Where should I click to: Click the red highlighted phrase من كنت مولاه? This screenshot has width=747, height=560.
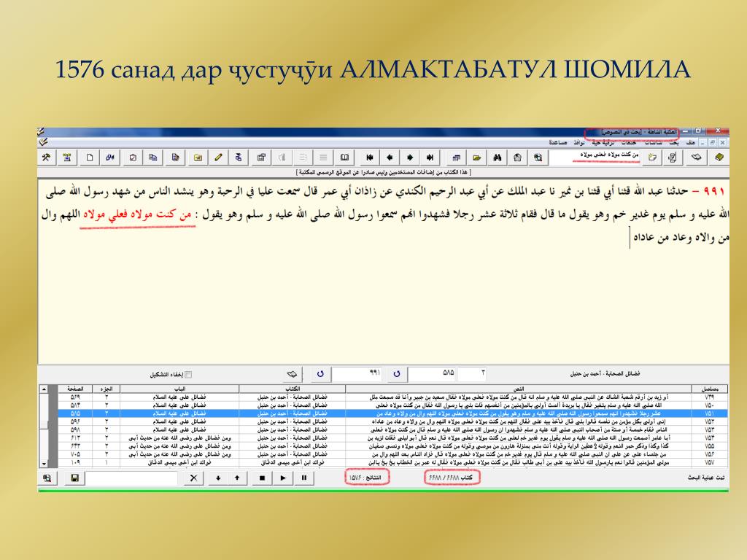137,215
